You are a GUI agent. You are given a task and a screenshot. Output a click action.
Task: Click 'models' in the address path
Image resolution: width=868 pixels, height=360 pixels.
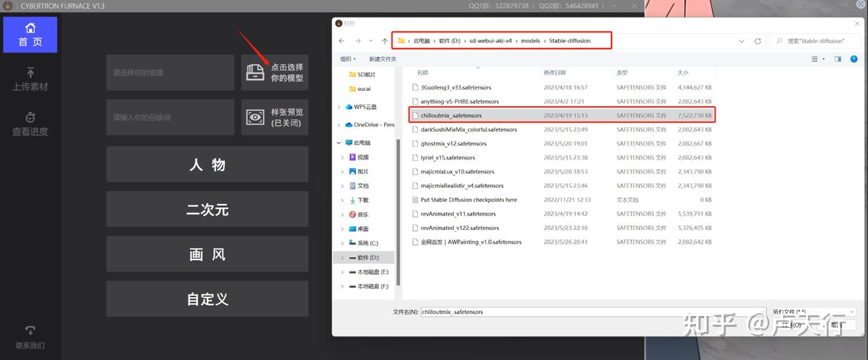pyautogui.click(x=530, y=41)
